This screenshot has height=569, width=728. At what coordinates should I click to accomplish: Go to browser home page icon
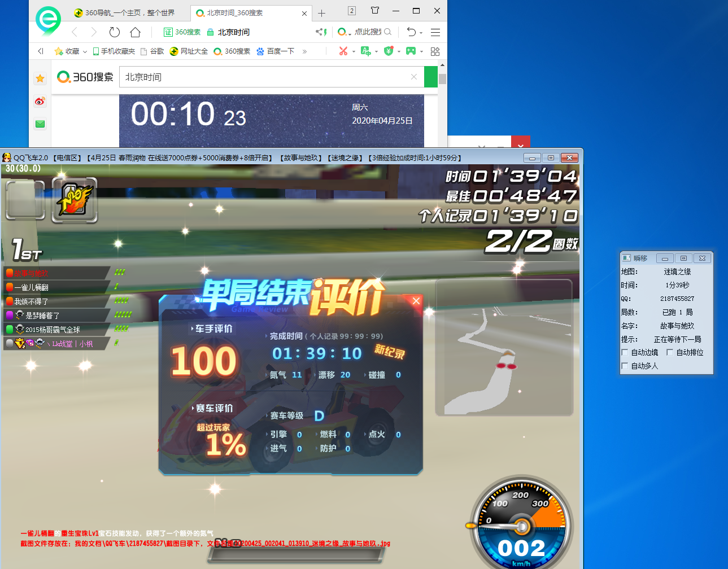tap(135, 32)
